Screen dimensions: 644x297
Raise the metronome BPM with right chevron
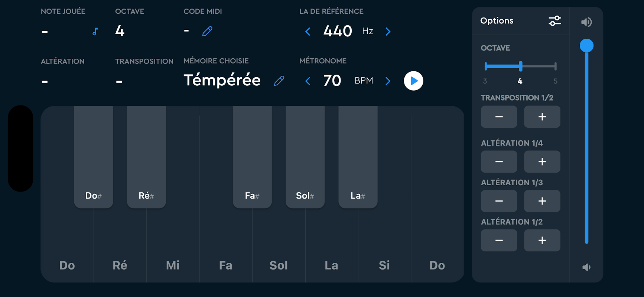click(388, 81)
